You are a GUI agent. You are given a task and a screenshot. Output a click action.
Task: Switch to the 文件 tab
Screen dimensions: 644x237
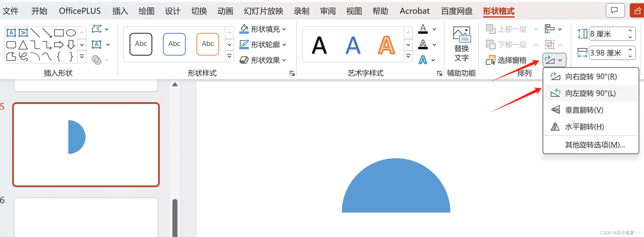[x=11, y=11]
